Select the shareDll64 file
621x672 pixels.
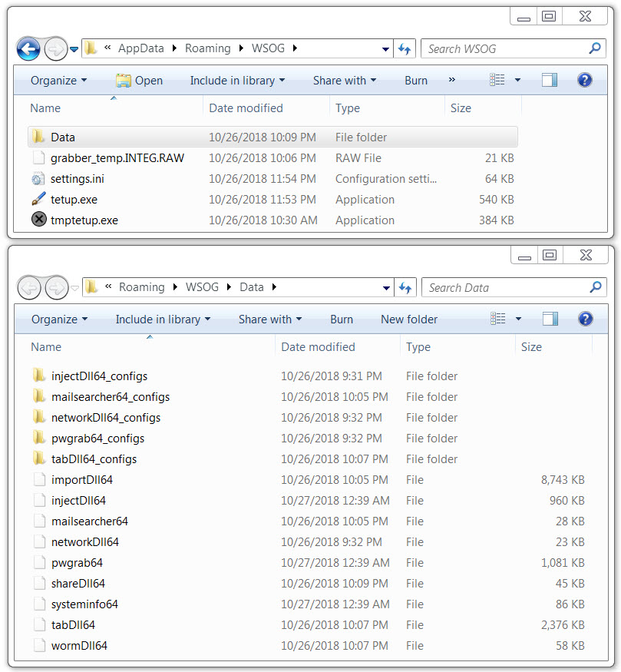pos(310,583)
